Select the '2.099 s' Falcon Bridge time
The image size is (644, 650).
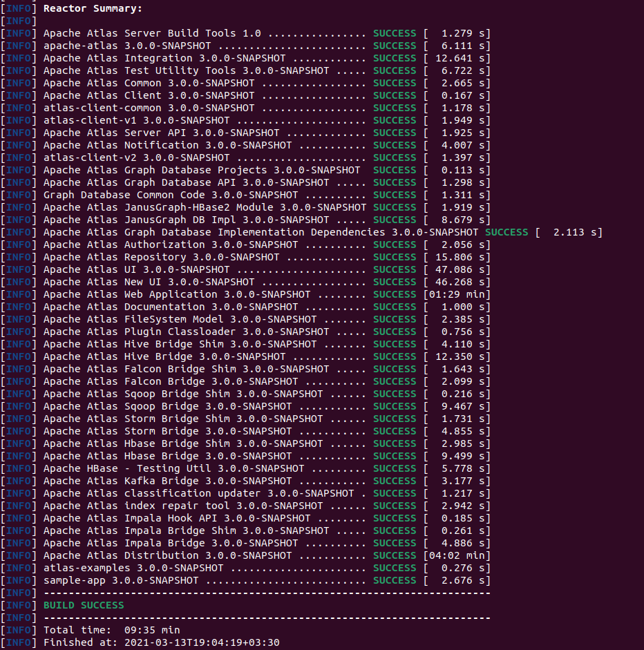coord(463,381)
